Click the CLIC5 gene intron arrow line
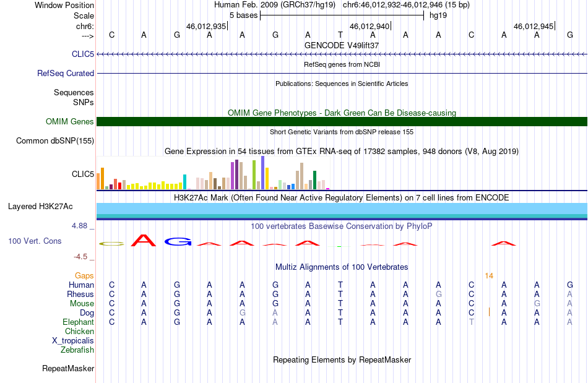The image size is (588, 383). click(x=342, y=54)
